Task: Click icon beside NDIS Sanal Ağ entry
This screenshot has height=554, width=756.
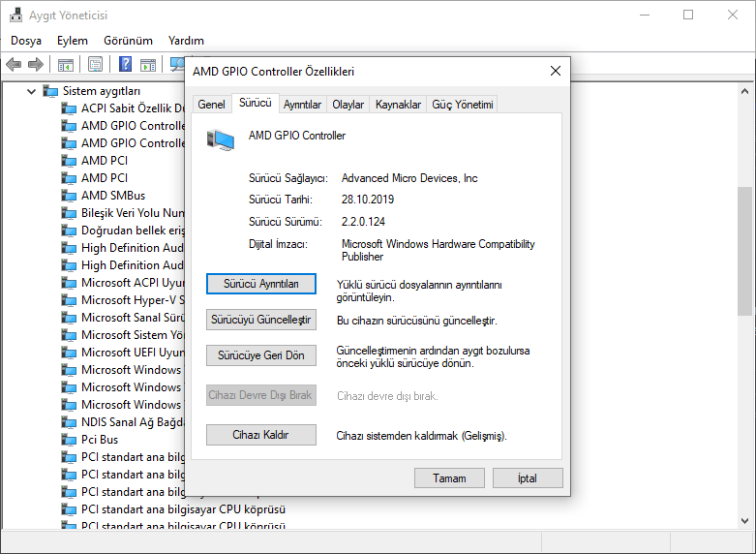Action: pyautogui.click(x=69, y=422)
